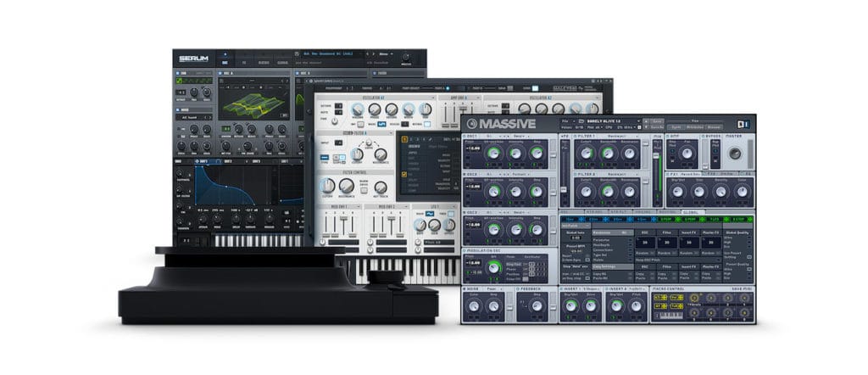Select the TrR macro source icon in Massive
Screen dimensions: 868x375
click(676, 305)
